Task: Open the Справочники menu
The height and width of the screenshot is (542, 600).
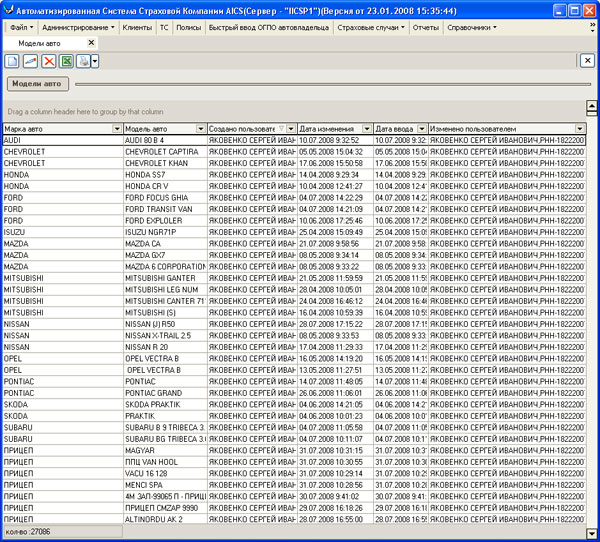Action: (x=472, y=27)
